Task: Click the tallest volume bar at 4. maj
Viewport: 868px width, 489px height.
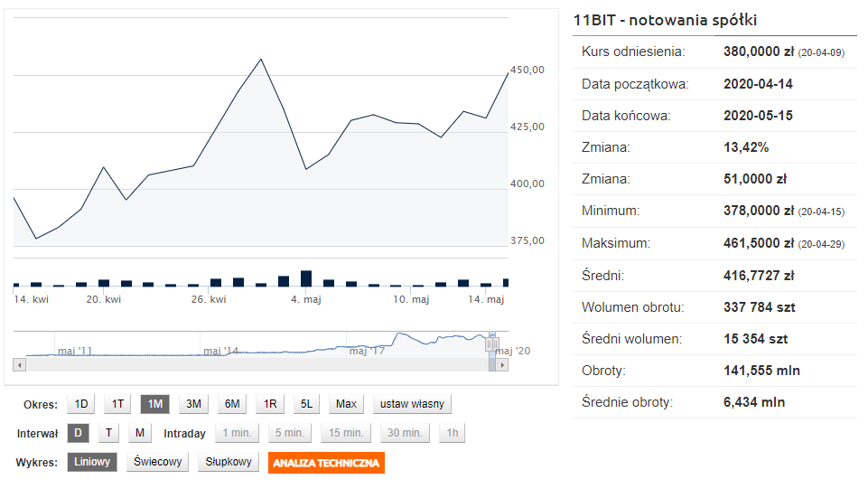Action: pyautogui.click(x=306, y=278)
